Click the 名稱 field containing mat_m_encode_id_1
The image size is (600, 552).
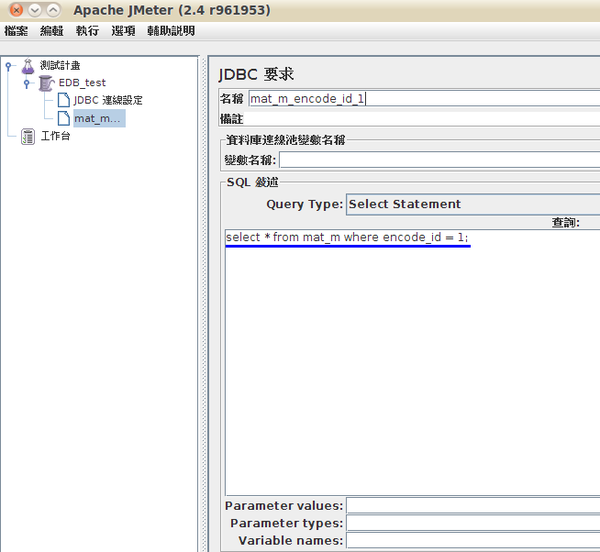(424, 99)
